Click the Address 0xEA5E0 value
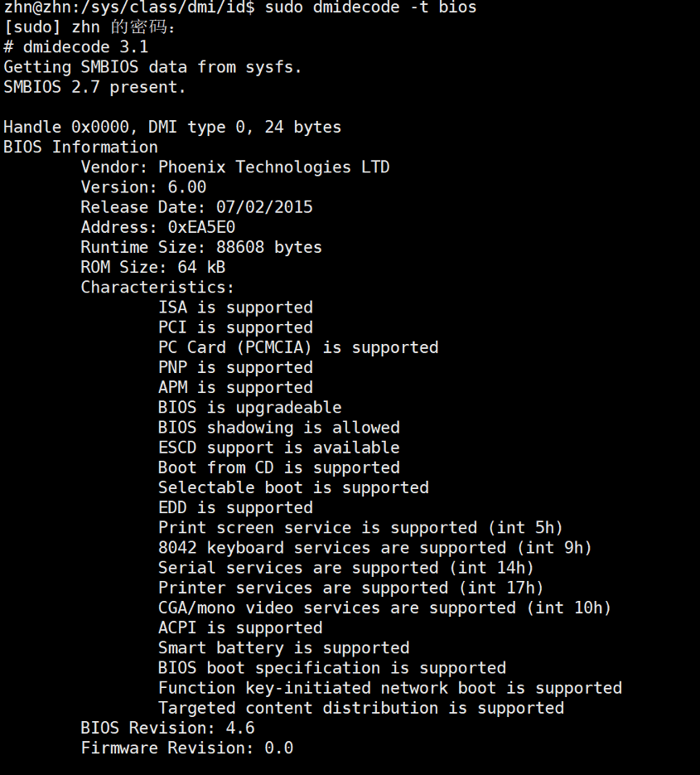This screenshot has width=700, height=775. click(201, 227)
